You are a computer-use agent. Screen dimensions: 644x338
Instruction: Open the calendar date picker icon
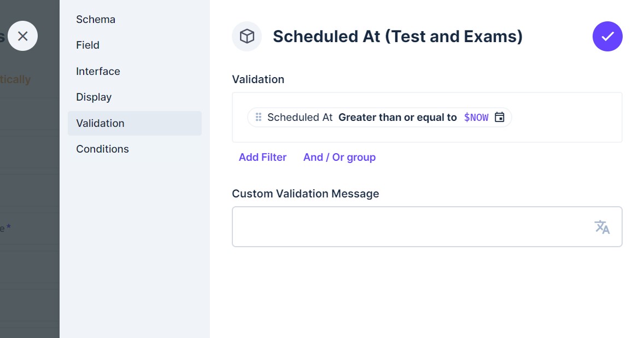click(x=499, y=117)
